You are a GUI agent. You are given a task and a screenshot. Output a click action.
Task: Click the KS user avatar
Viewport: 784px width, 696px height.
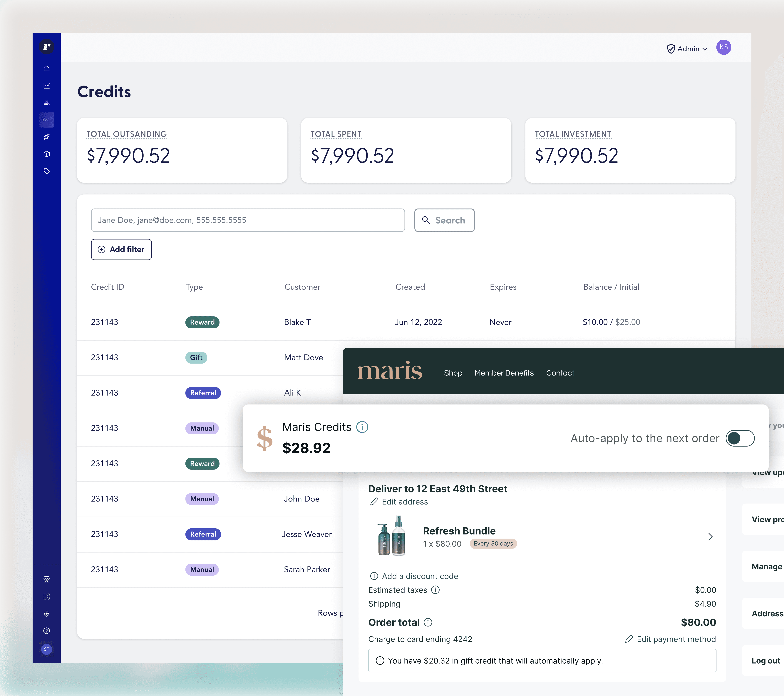coord(723,47)
